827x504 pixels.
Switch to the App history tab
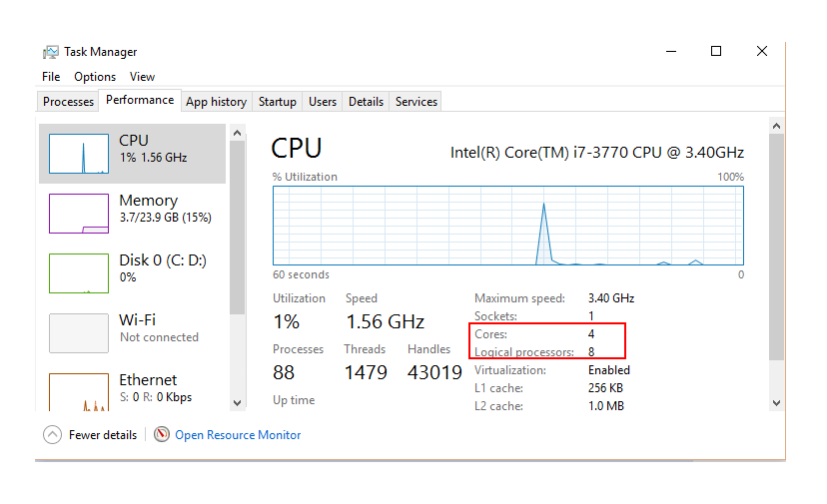[216, 102]
